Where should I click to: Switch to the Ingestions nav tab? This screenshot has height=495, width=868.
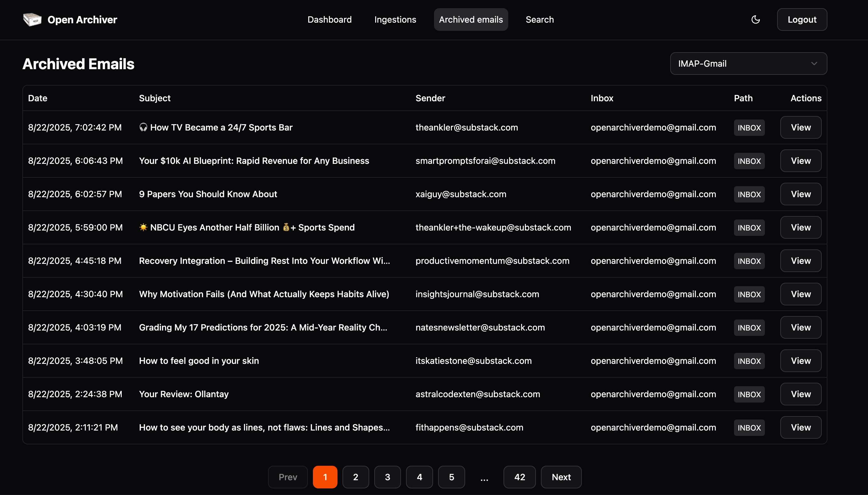tap(395, 19)
